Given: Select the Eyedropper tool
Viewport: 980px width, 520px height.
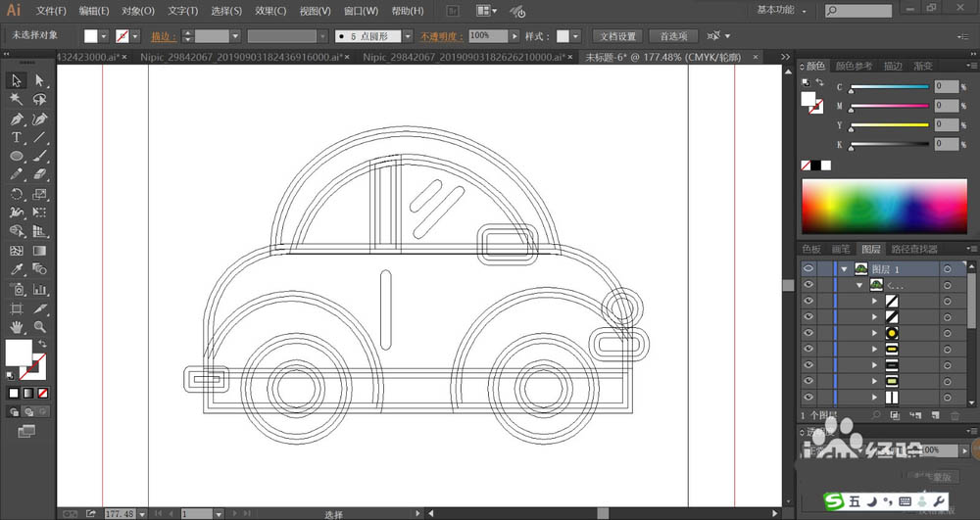Looking at the screenshot, I should tap(17, 269).
